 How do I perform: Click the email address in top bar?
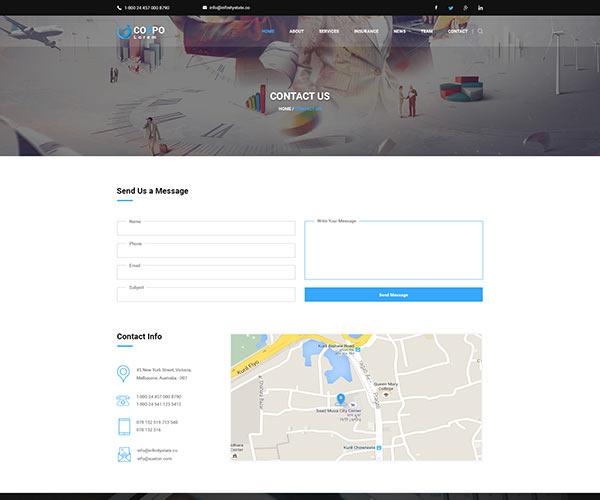click(x=230, y=8)
